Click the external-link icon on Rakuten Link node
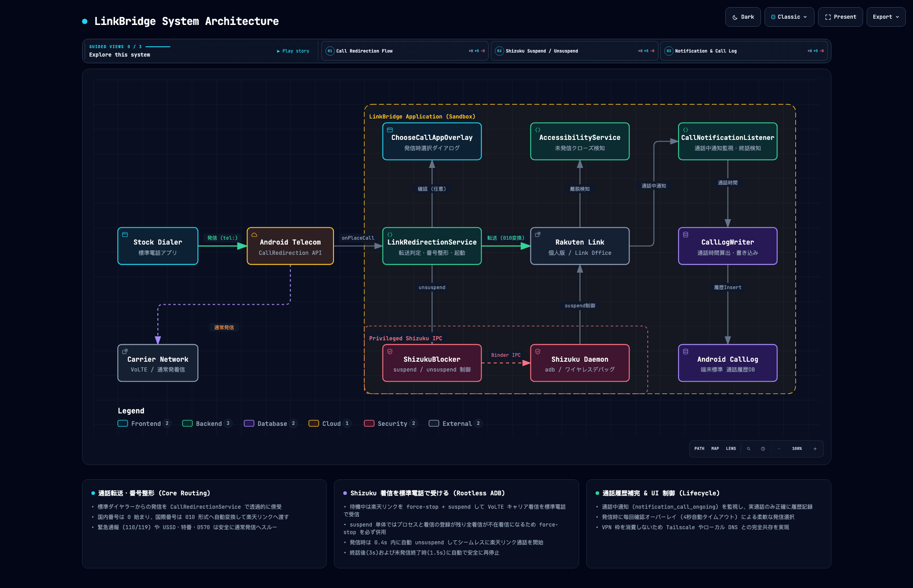Viewport: 913px width, 588px height. [x=538, y=234]
